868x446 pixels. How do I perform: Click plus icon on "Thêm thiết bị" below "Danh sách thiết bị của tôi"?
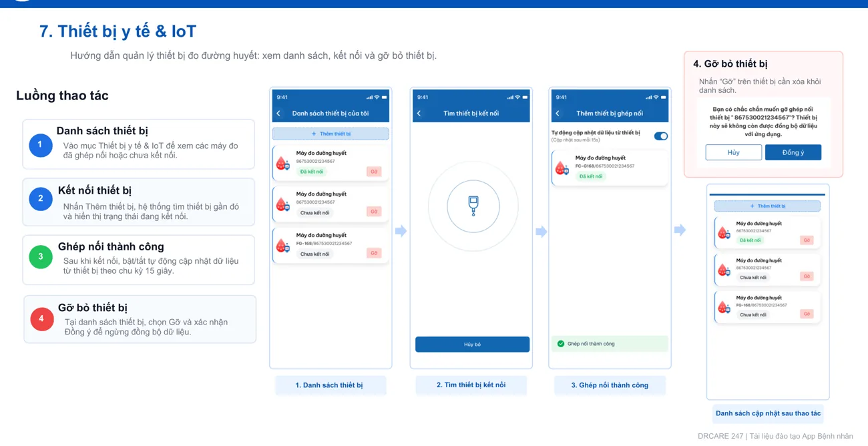click(x=314, y=134)
